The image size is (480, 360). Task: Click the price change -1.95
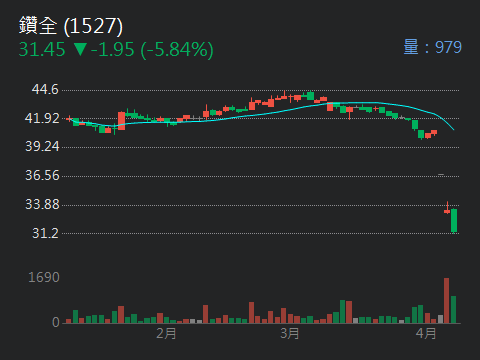tap(113, 50)
